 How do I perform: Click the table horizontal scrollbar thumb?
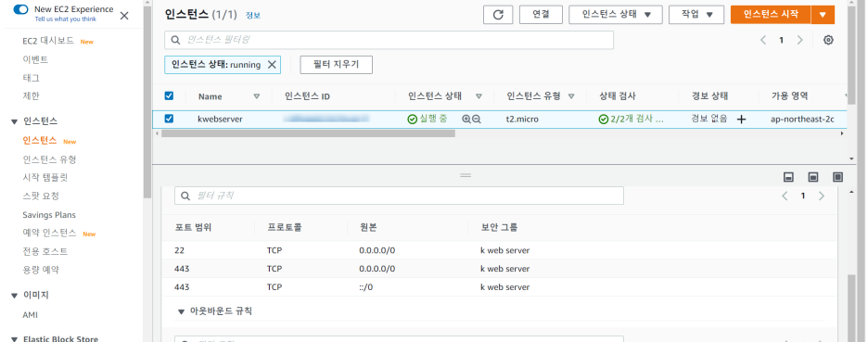click(308, 133)
